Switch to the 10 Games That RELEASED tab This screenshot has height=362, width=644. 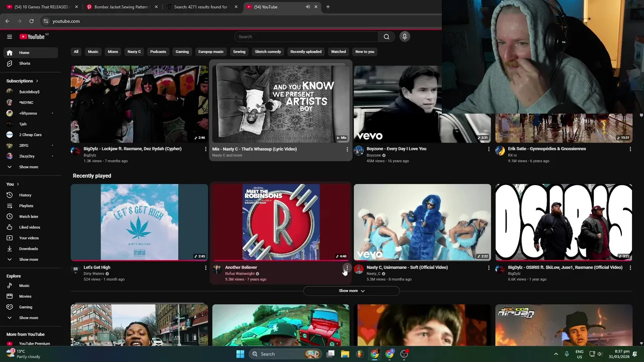tap(41, 7)
